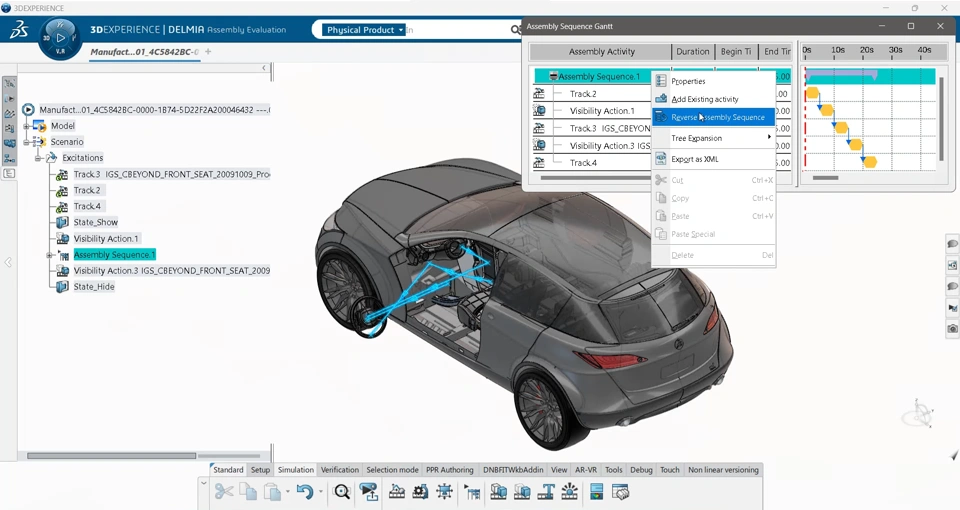Click the camera icon on the right edge
960x510 pixels.
(953, 329)
